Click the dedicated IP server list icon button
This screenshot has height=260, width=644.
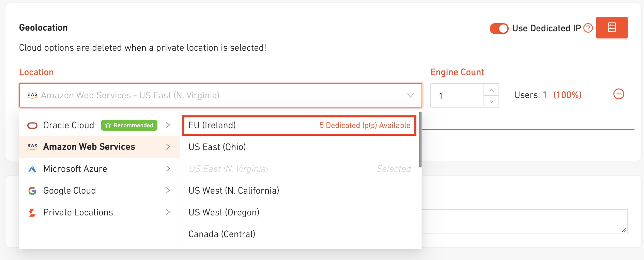(612, 28)
